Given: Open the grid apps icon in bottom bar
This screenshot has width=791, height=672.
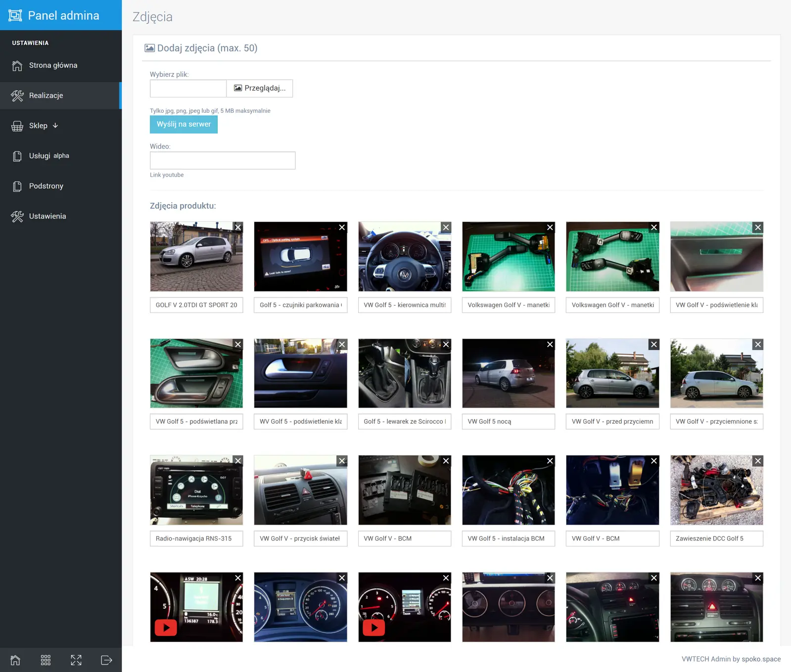Looking at the screenshot, I should pyautogui.click(x=46, y=660).
